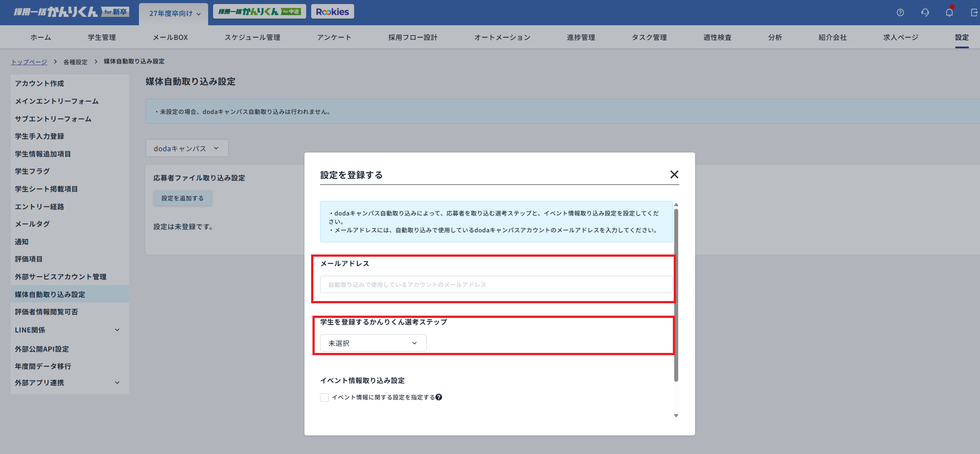The height and width of the screenshot is (454, 980).
Task: Click the support headset icon
Action: (925, 12)
